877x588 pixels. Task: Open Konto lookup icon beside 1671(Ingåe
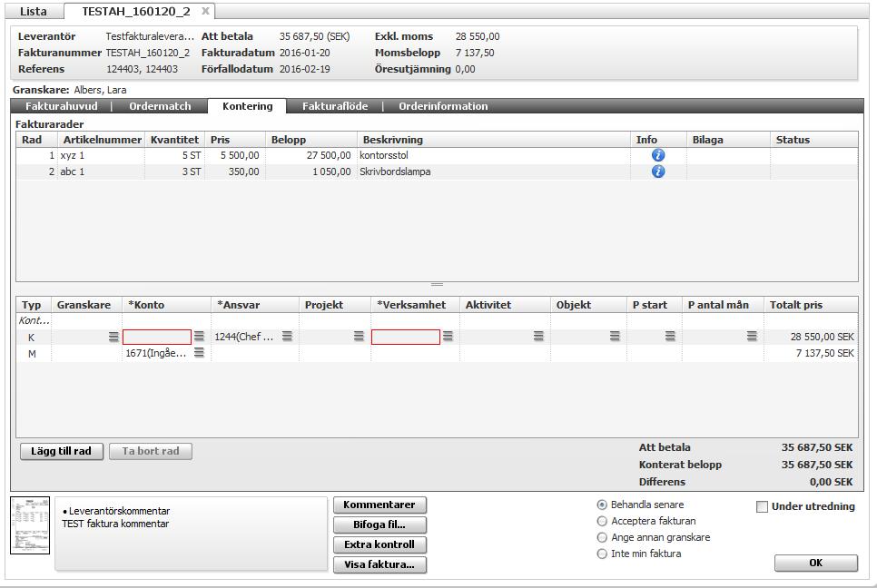(x=199, y=353)
